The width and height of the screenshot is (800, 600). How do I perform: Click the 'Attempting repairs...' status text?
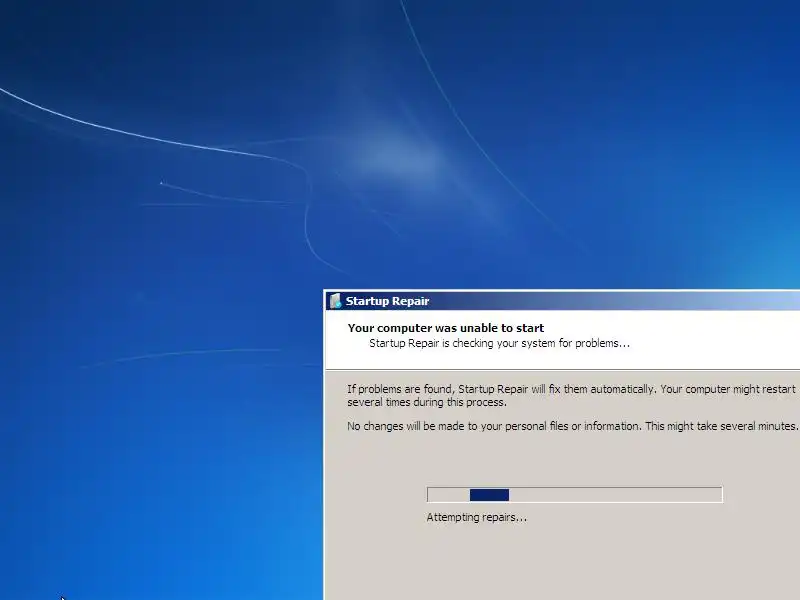[477, 517]
